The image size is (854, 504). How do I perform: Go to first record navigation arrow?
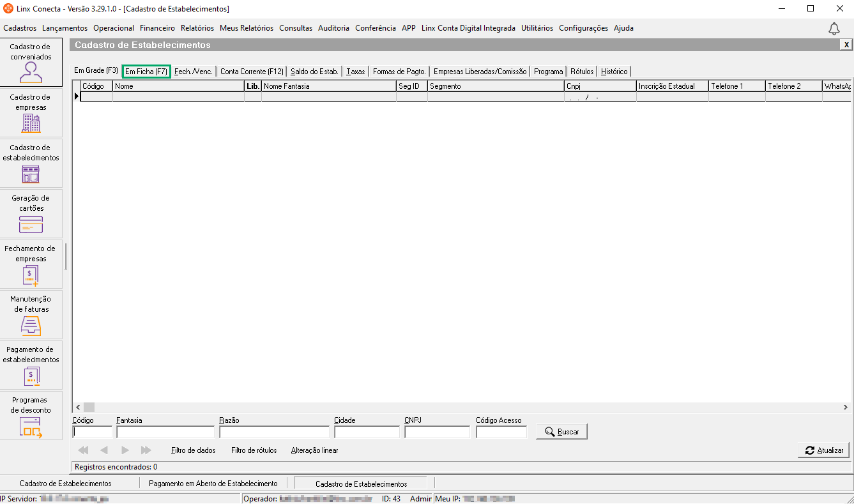[83, 450]
